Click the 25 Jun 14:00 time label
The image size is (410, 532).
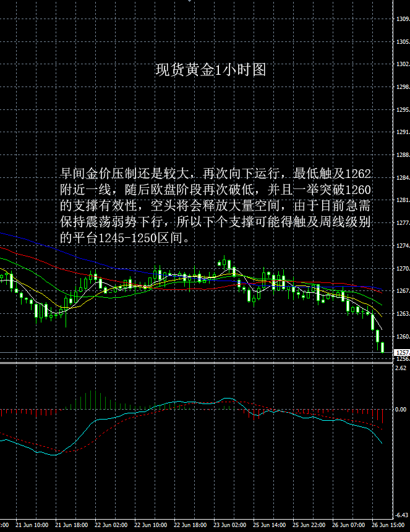(x=270, y=525)
